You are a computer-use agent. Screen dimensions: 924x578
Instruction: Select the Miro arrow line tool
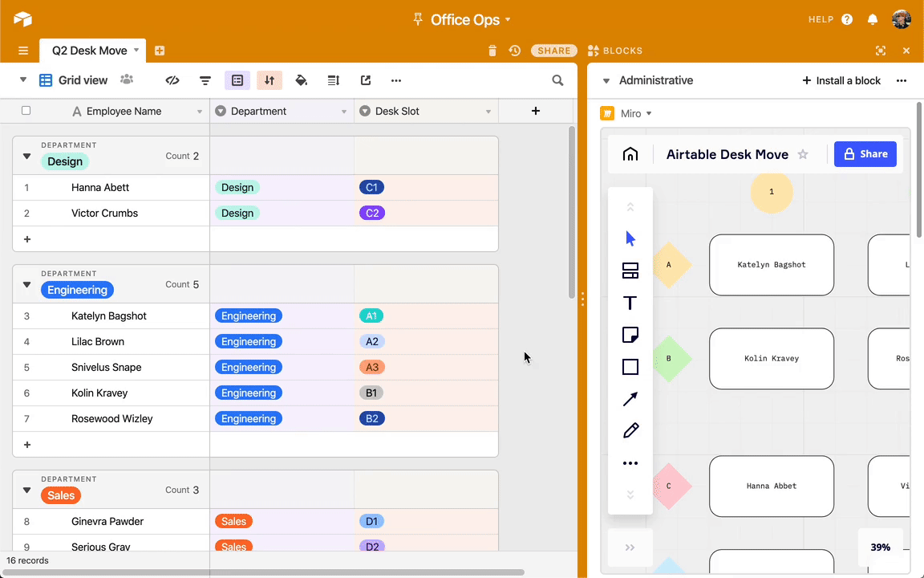pyautogui.click(x=630, y=399)
